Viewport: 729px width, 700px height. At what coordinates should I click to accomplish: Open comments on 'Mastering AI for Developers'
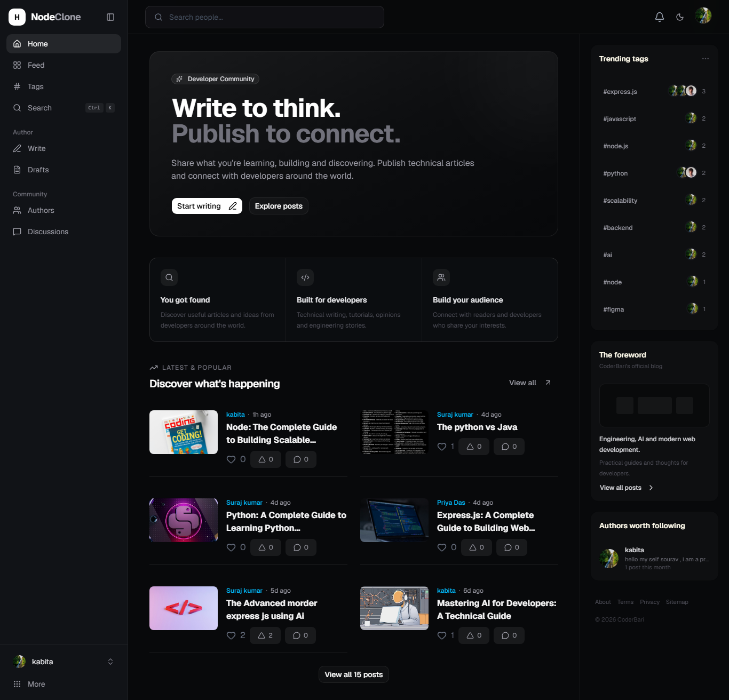pyautogui.click(x=509, y=635)
